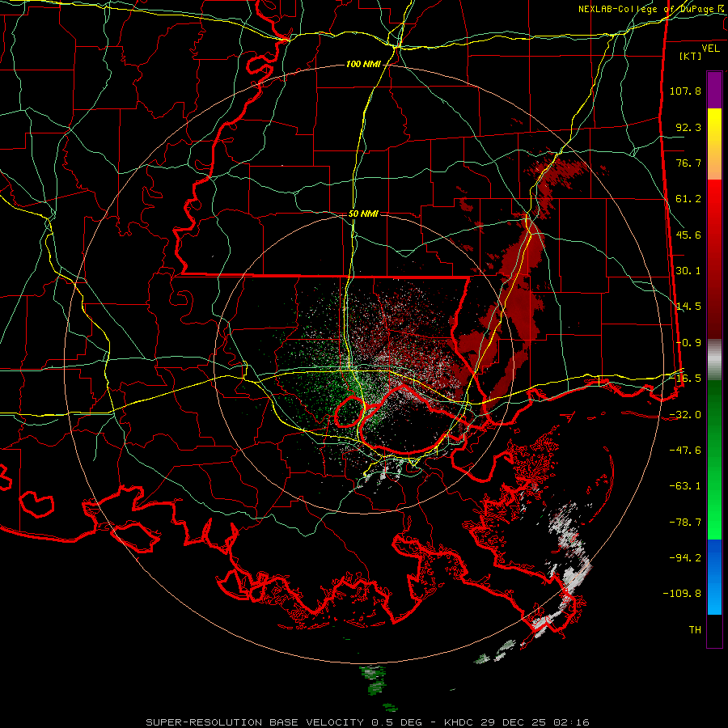728x728 pixels.
Task: Click the 100 NMI range ring label
Action: tap(363, 64)
